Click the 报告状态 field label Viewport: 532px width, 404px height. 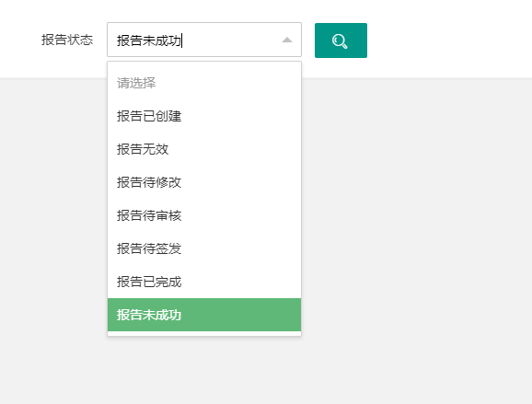[67, 40]
